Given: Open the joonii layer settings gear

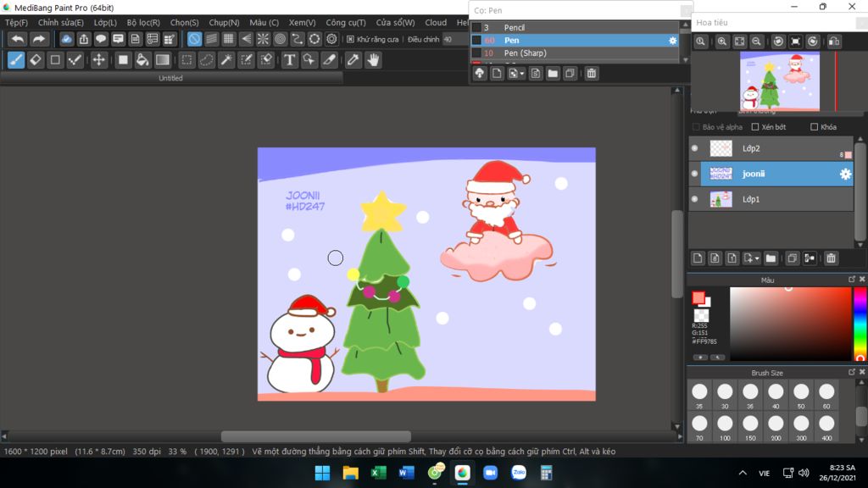Looking at the screenshot, I should pyautogui.click(x=845, y=174).
